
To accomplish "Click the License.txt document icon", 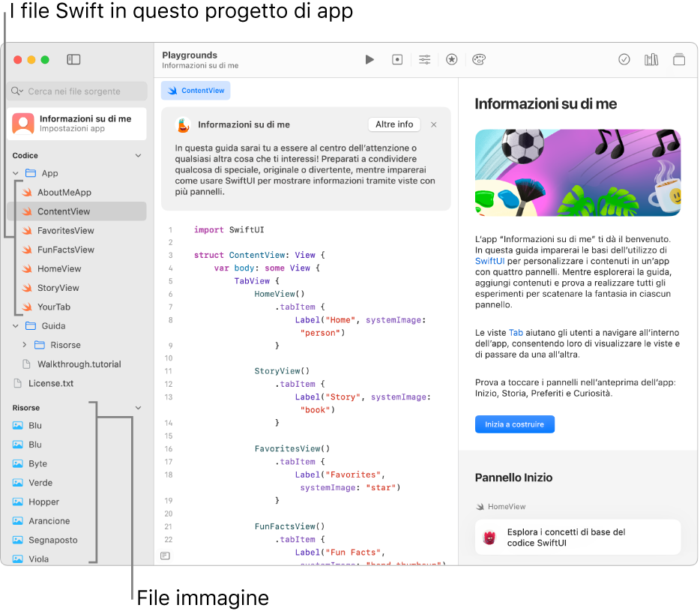I will (18, 383).
